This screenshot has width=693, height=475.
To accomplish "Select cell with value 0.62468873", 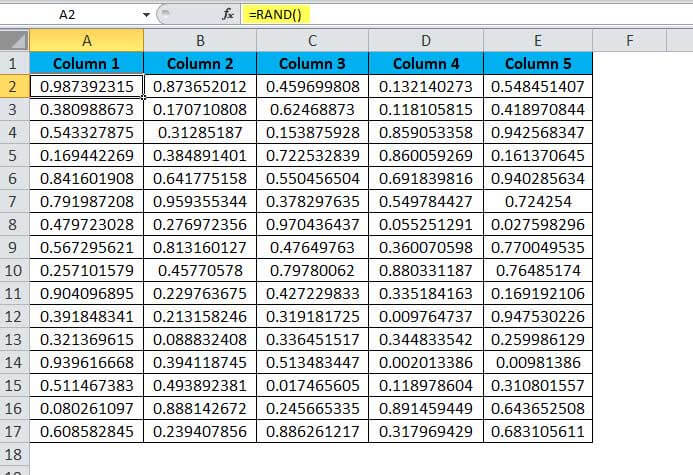I will click(312, 110).
